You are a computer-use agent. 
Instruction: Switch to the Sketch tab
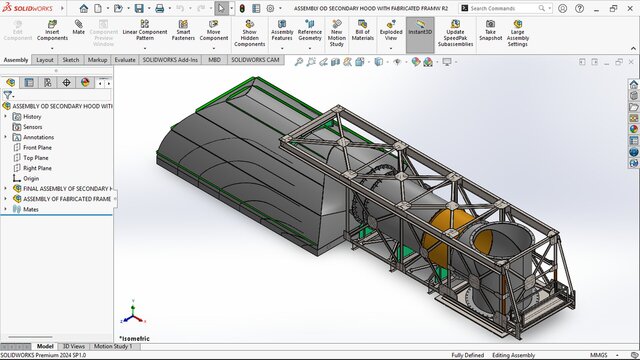point(71,60)
